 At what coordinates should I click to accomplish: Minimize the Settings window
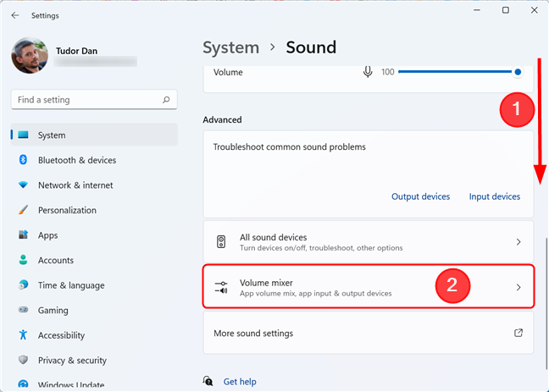coord(476,10)
